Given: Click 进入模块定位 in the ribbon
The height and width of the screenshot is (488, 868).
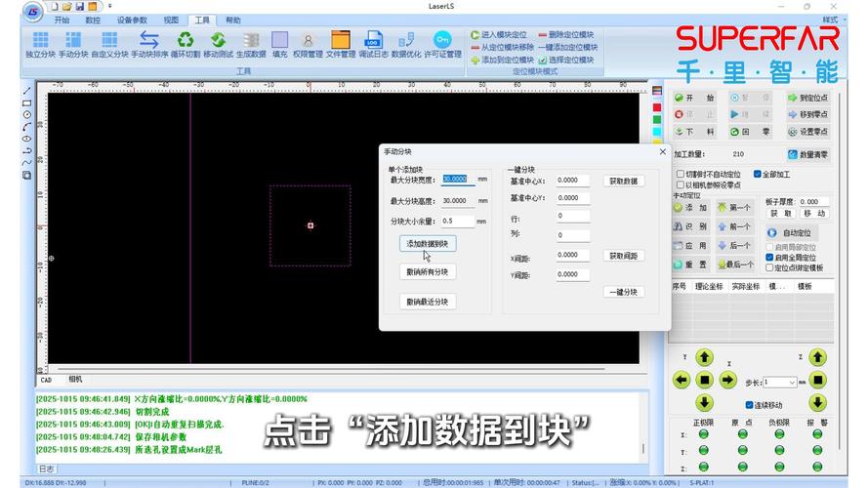Looking at the screenshot, I should (499, 35).
